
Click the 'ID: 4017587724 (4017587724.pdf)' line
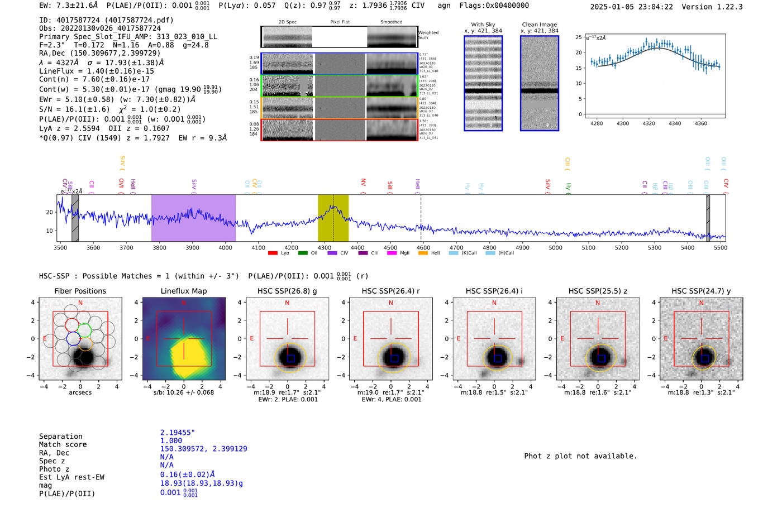tap(106, 20)
